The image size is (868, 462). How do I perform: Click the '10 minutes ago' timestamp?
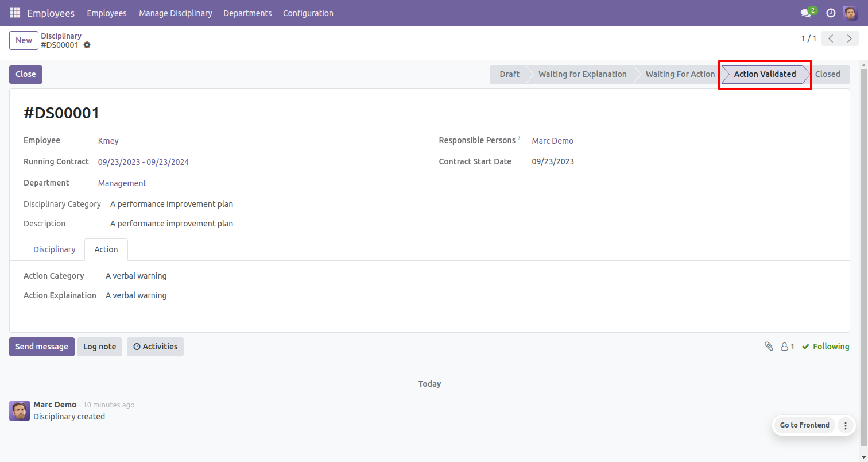point(109,405)
